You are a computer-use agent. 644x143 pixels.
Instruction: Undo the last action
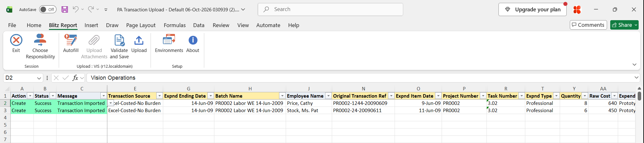[x=75, y=9]
